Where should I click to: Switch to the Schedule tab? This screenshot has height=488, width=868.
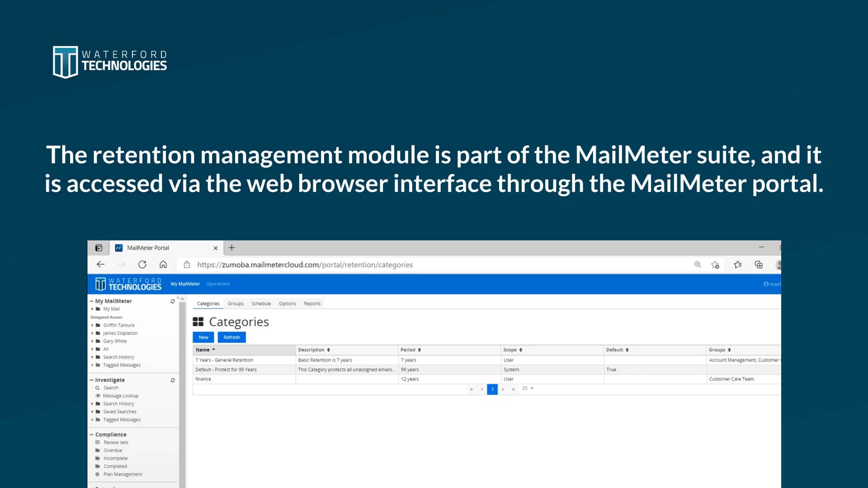point(261,303)
